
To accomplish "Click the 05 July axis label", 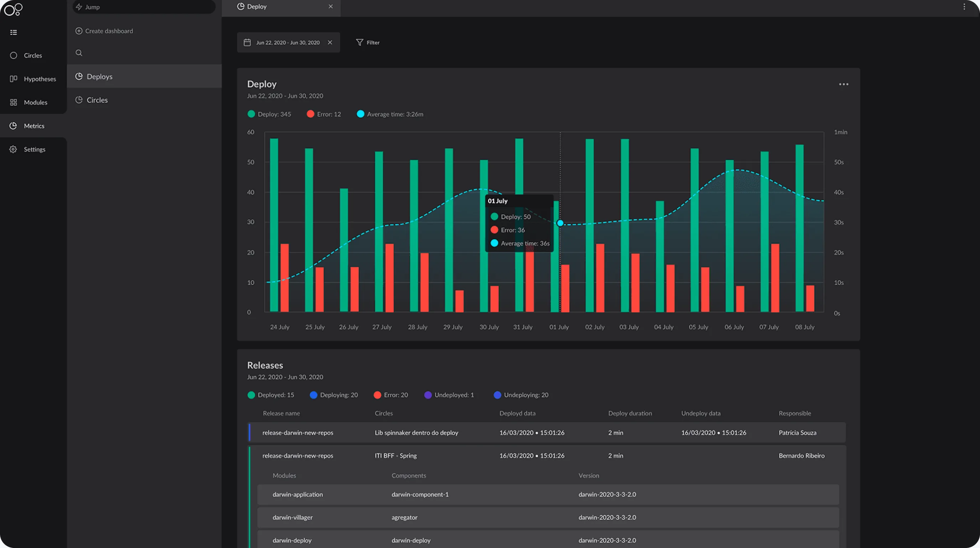I will 698,327.
